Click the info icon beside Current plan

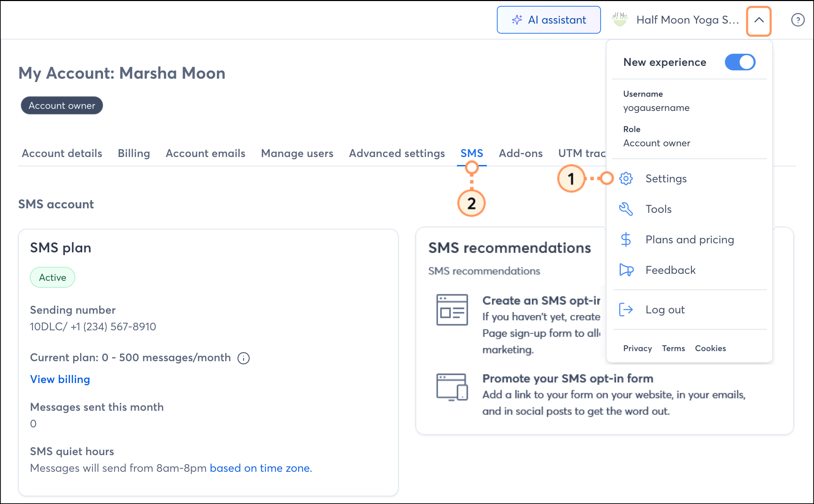pos(244,358)
